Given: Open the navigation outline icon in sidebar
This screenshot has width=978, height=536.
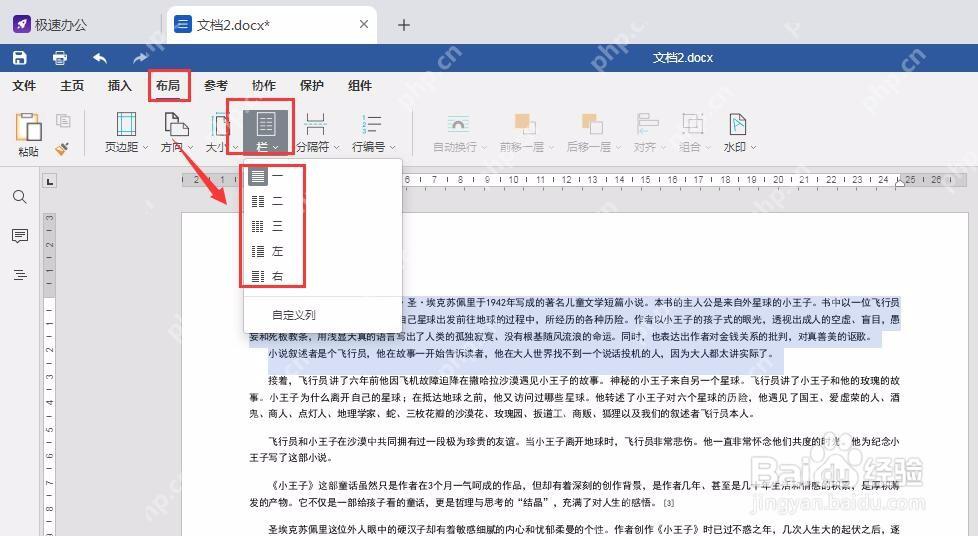Looking at the screenshot, I should pyautogui.click(x=20, y=275).
